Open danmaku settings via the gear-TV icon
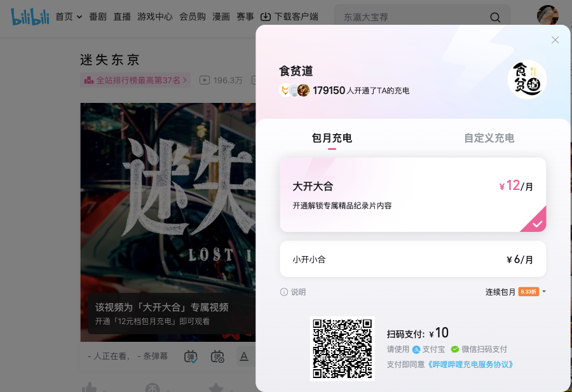The image size is (572, 392). (218, 356)
